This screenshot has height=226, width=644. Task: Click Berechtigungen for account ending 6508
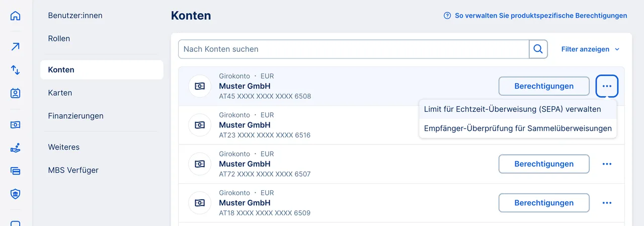[543, 86]
